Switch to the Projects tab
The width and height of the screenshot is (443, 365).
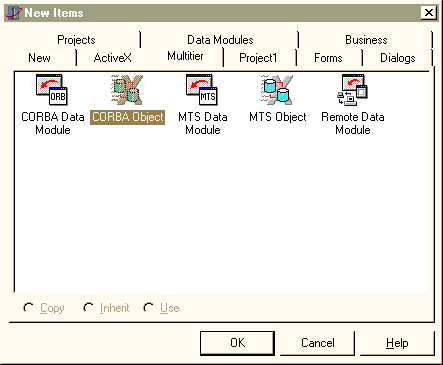click(76, 40)
